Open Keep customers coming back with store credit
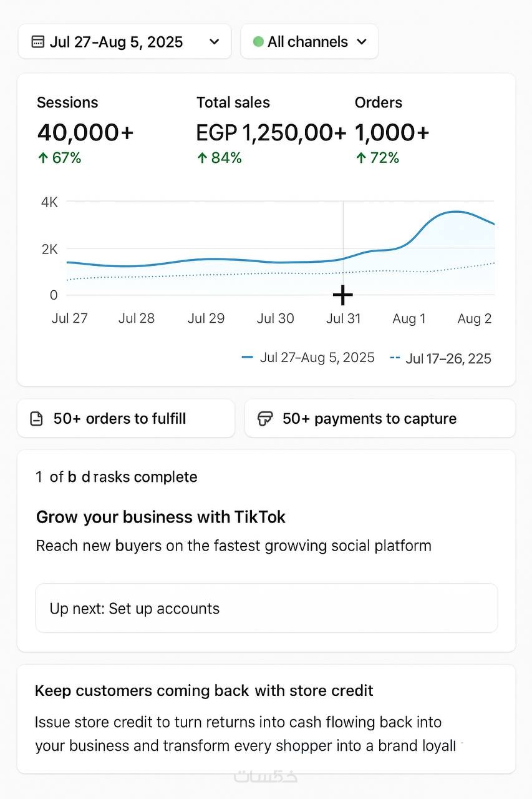 204,691
